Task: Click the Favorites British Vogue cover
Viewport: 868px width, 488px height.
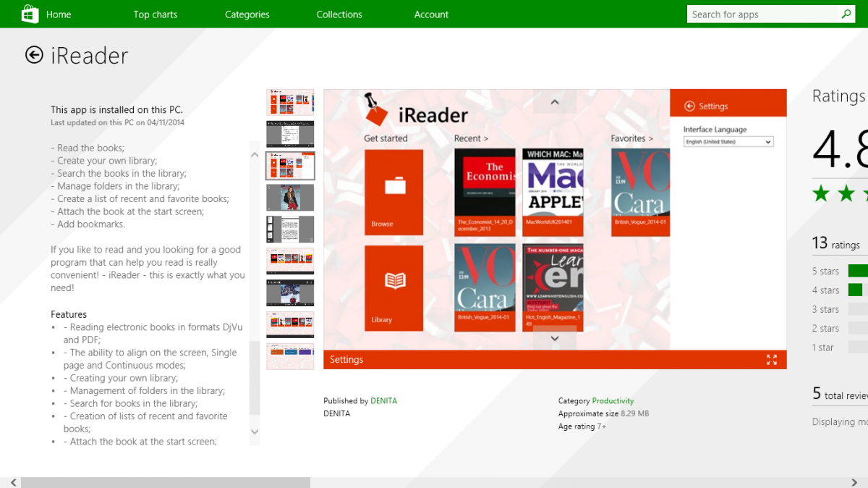Action: coord(640,192)
